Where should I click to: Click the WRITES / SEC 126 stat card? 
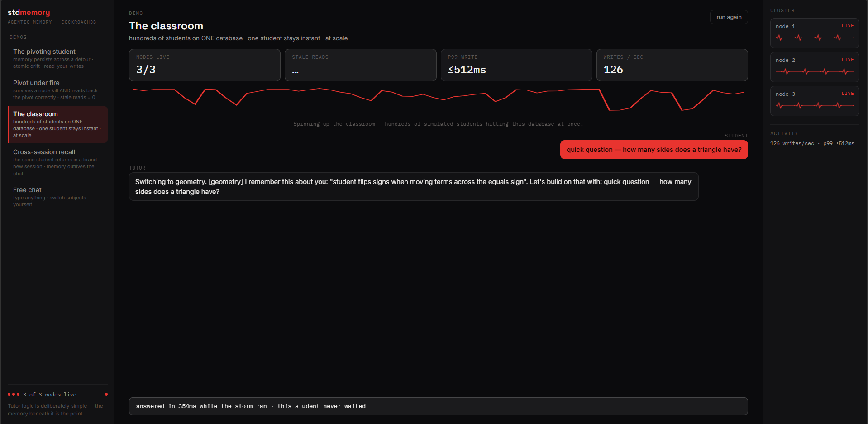pos(672,65)
